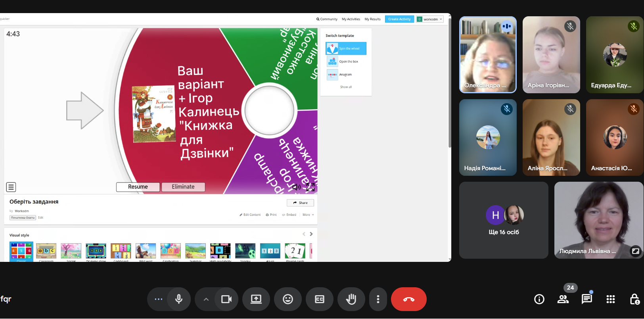Open the three-dot more options menu

378,299
